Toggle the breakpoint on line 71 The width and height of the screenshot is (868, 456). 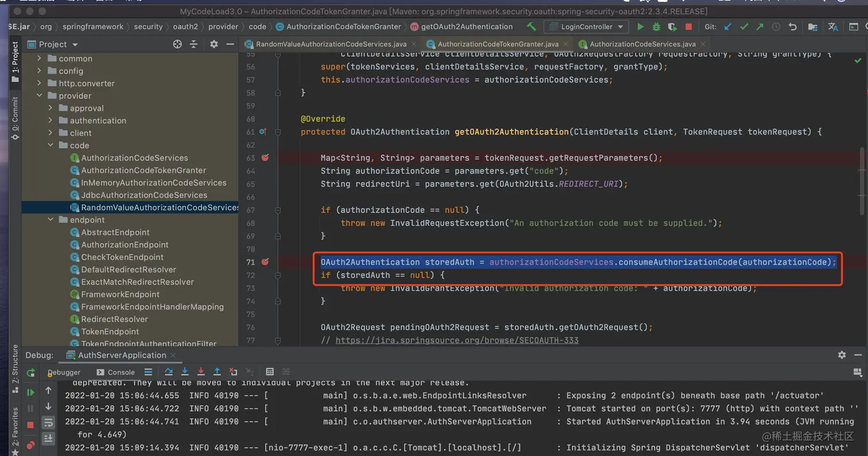265,262
